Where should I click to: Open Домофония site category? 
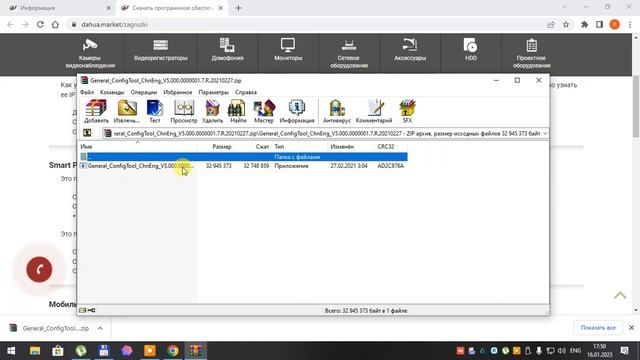[x=227, y=51]
